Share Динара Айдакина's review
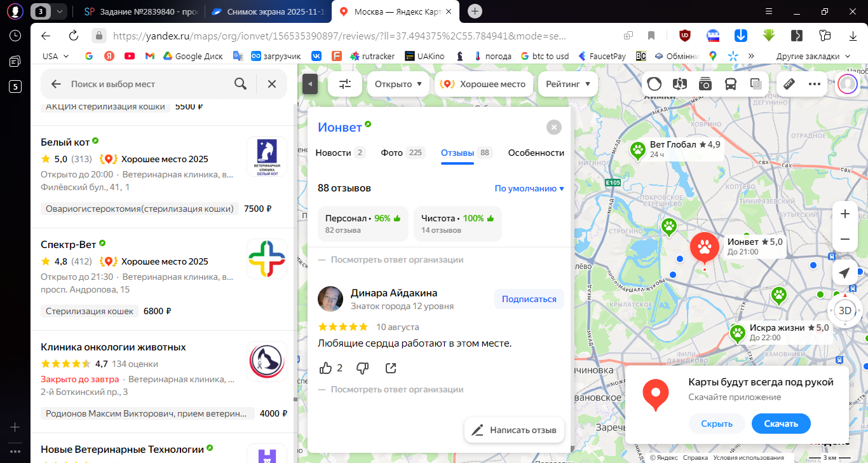 coord(391,368)
